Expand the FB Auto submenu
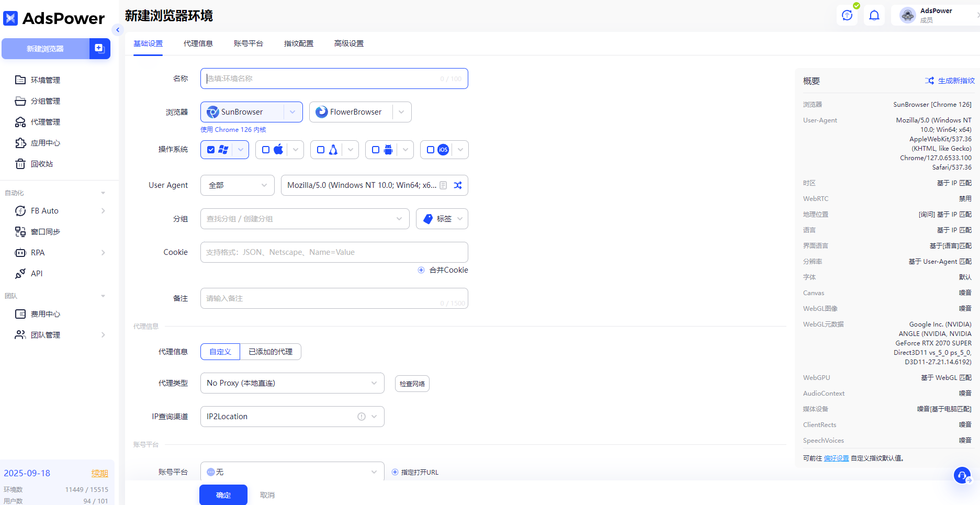 pos(103,211)
